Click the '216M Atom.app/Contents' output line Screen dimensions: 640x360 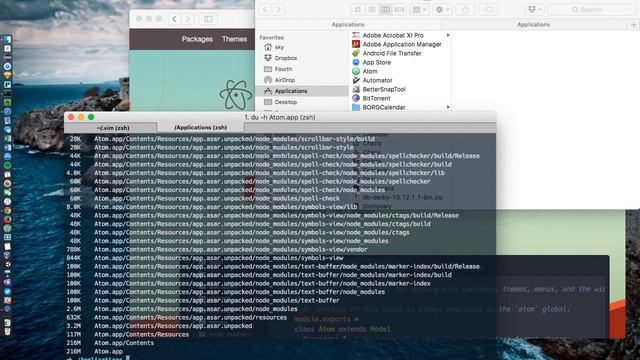[110, 343]
